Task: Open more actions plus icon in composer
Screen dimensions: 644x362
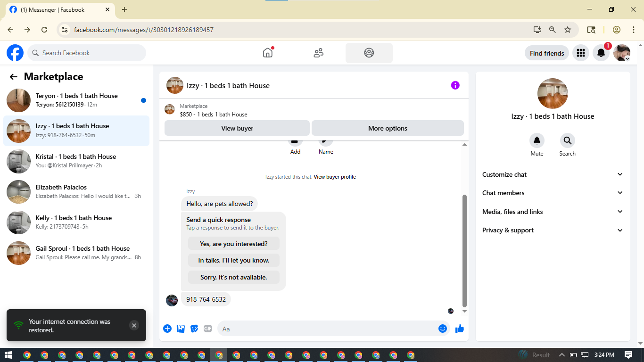Action: [167, 329]
